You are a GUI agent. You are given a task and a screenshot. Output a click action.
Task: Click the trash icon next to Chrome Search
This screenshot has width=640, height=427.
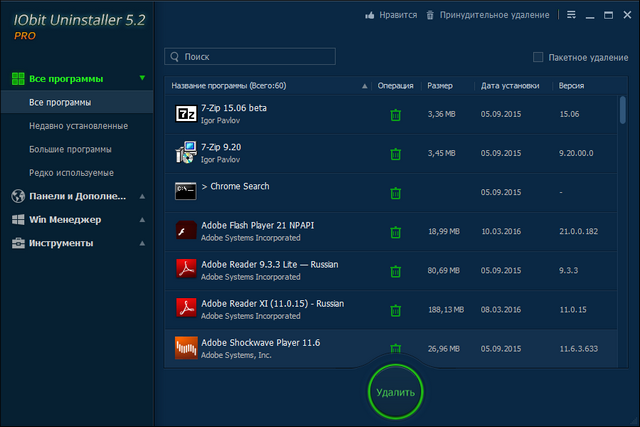tap(395, 193)
